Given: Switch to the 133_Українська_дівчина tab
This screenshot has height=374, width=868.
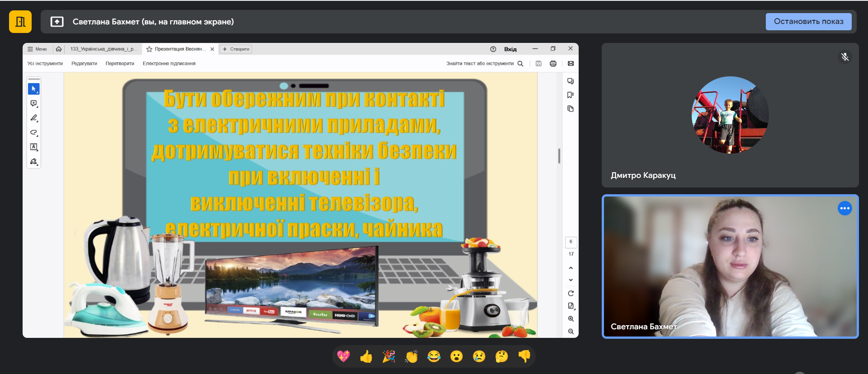Looking at the screenshot, I should click(104, 49).
